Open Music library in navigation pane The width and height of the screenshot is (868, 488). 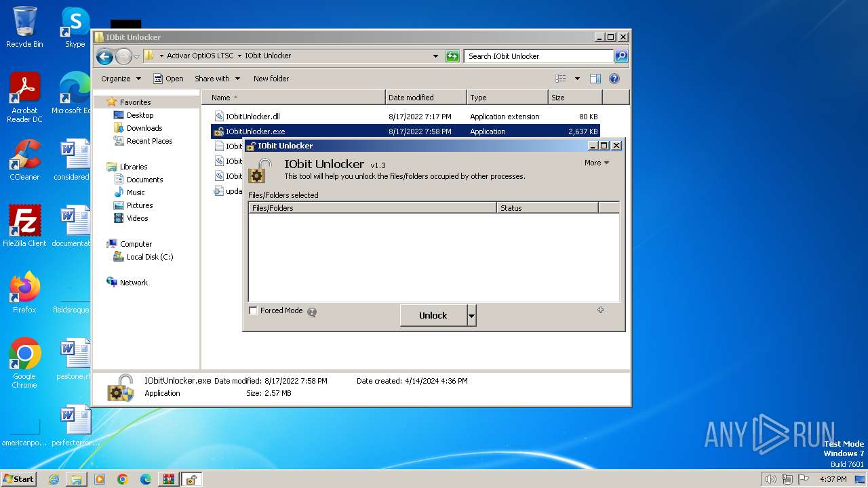[136, 192]
